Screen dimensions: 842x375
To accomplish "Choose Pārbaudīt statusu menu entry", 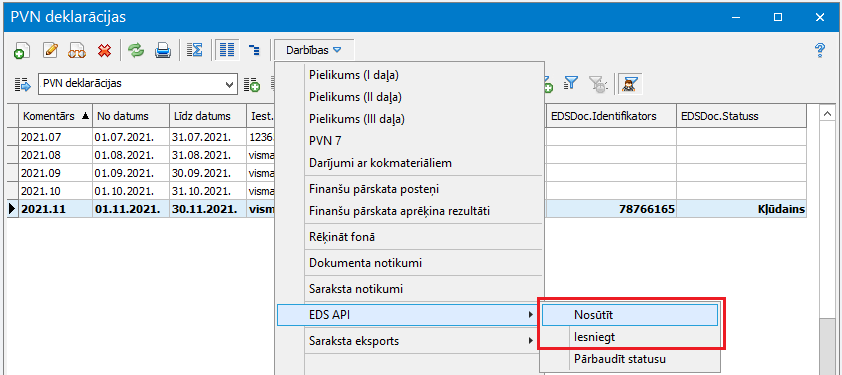I will point(630,358).
